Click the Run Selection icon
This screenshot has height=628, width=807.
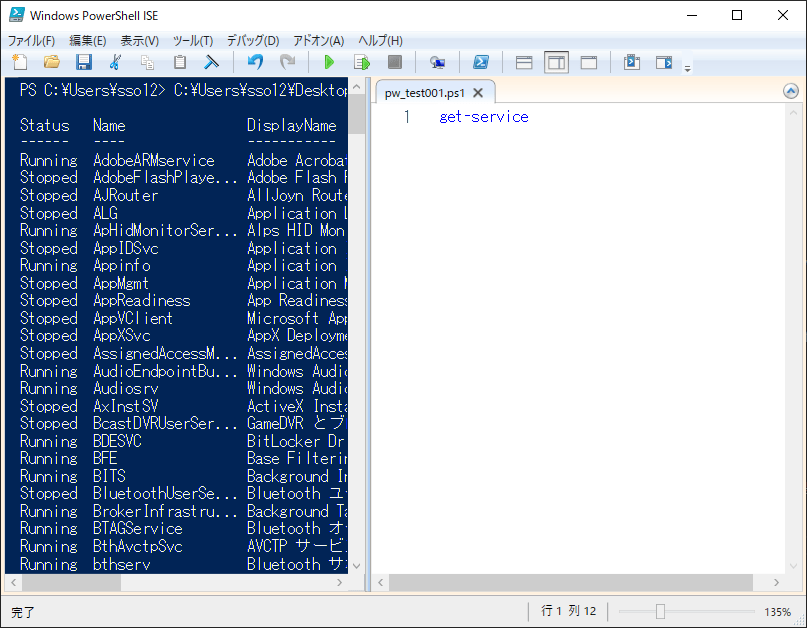(x=361, y=62)
